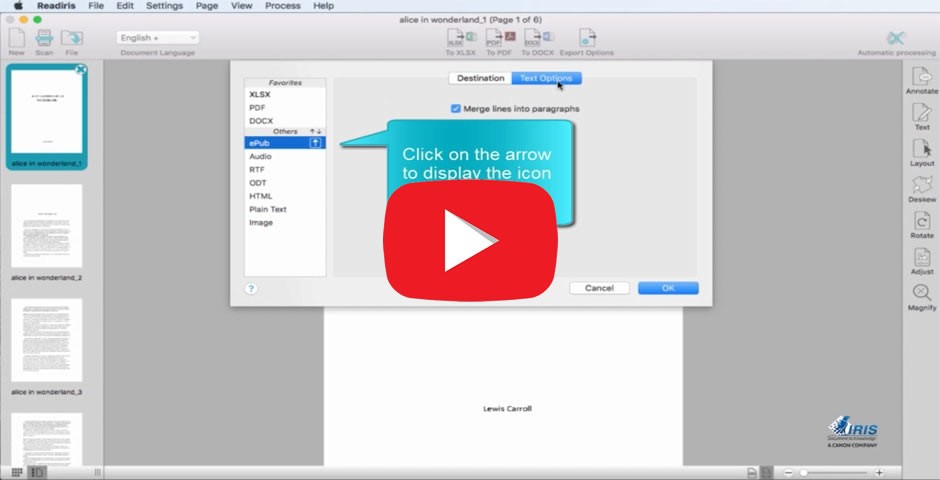Open Export Options from the toolbar
This screenshot has height=480, width=940.
[x=587, y=38]
